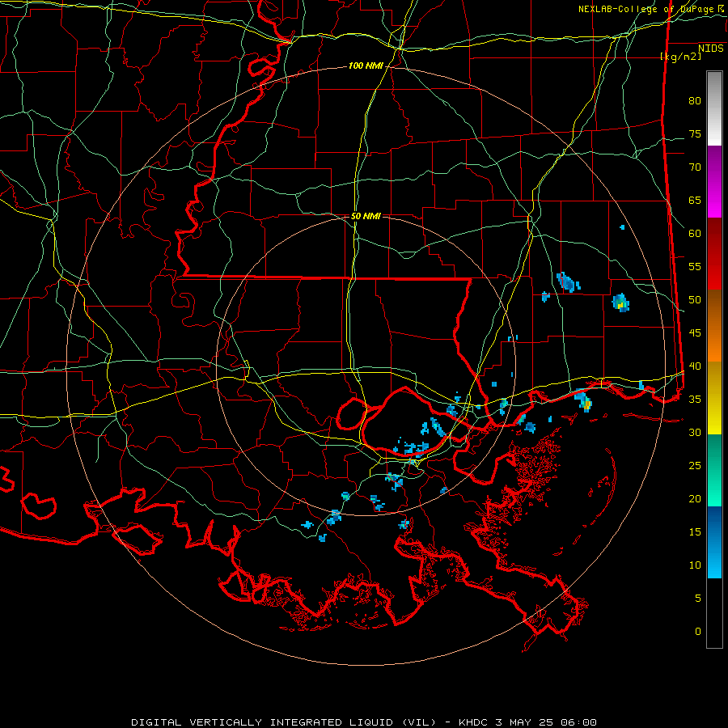Select the orange-brown segment of color bar
728x728 pixels.
point(714,326)
